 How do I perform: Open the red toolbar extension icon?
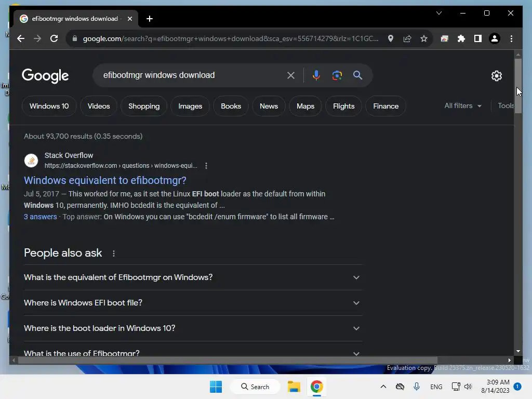[445, 38]
